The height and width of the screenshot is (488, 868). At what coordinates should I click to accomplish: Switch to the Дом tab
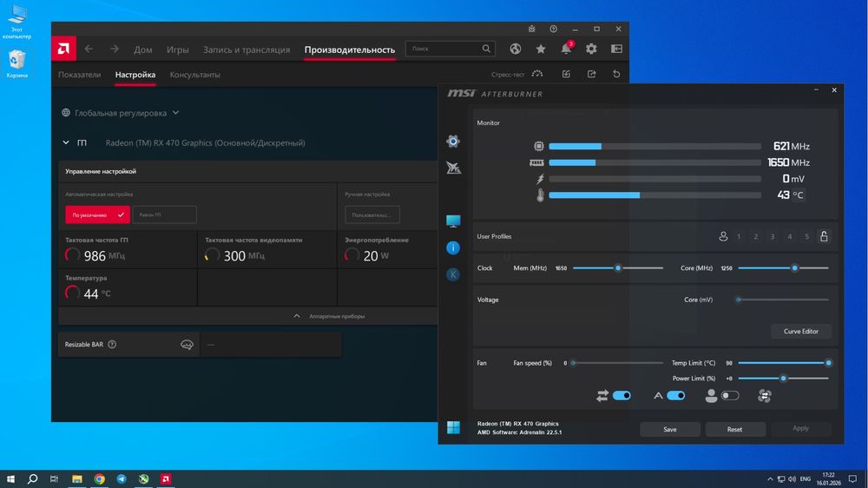click(x=143, y=49)
